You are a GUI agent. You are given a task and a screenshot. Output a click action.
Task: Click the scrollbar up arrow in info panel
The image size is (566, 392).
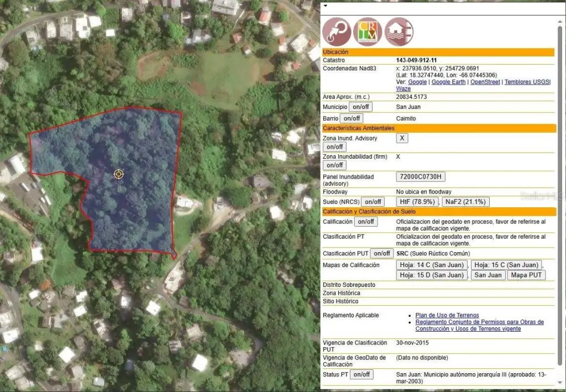coord(560,21)
